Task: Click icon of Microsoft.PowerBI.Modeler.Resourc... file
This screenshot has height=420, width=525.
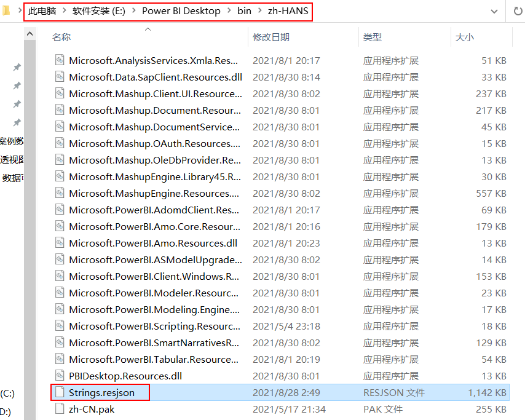Action: (60, 292)
